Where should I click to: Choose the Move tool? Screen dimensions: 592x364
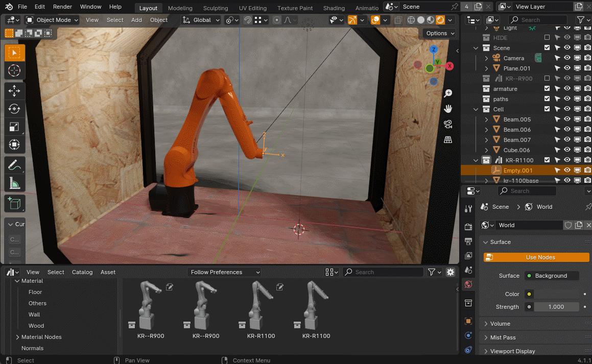click(x=14, y=90)
